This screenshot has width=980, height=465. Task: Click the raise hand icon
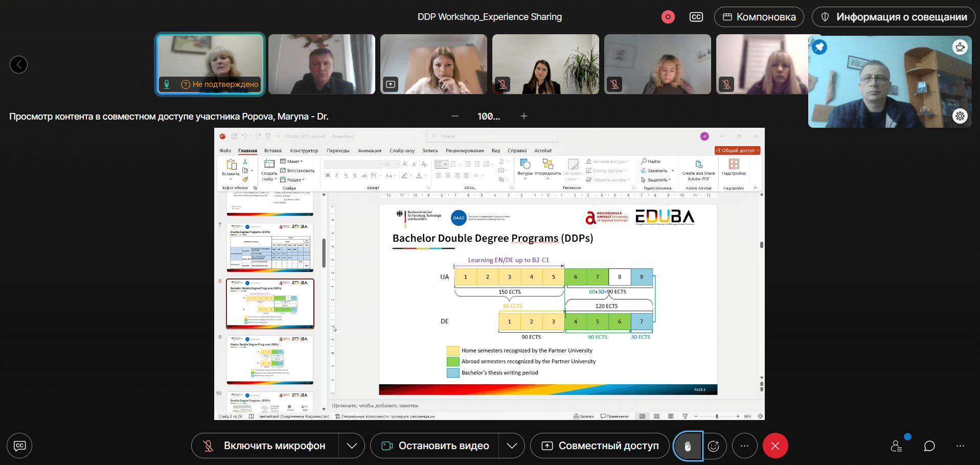pyautogui.click(x=688, y=446)
